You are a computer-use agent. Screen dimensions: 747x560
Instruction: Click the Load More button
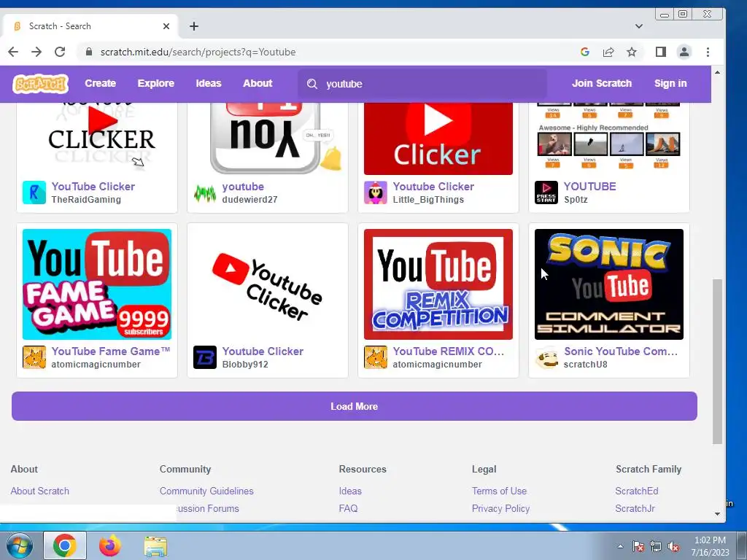tap(355, 406)
